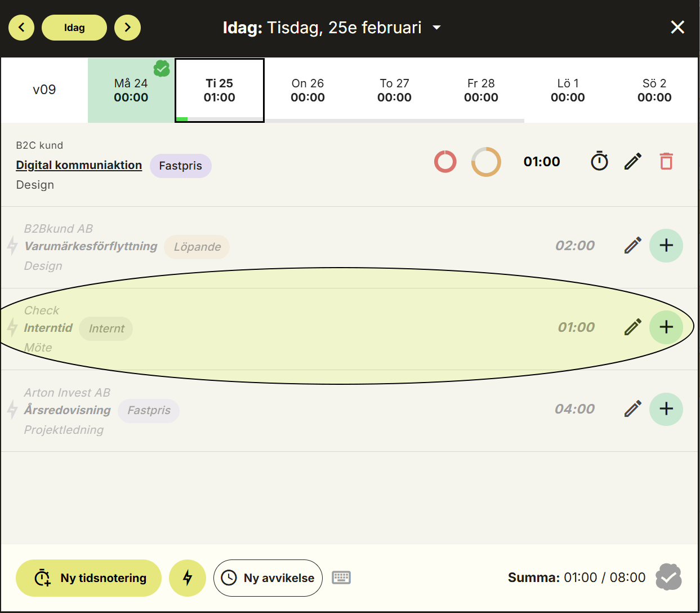Click red budget ring on Digital kommuniaktion

pyautogui.click(x=445, y=162)
